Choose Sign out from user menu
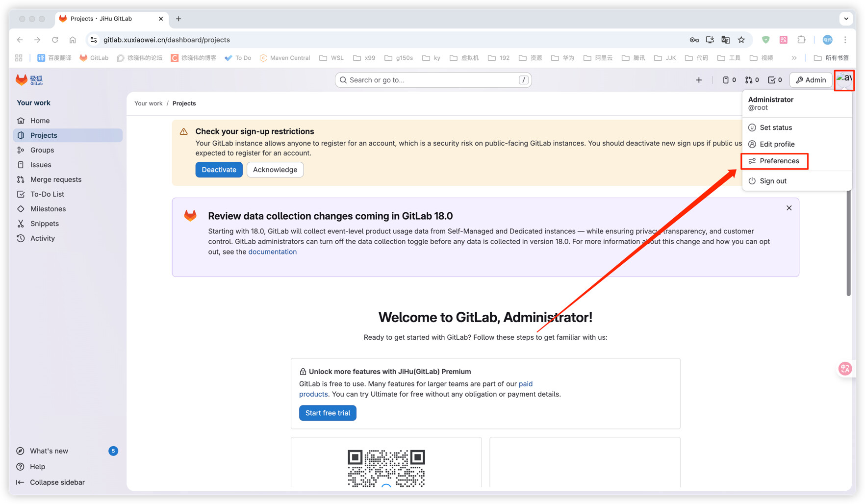865x504 pixels. click(773, 181)
